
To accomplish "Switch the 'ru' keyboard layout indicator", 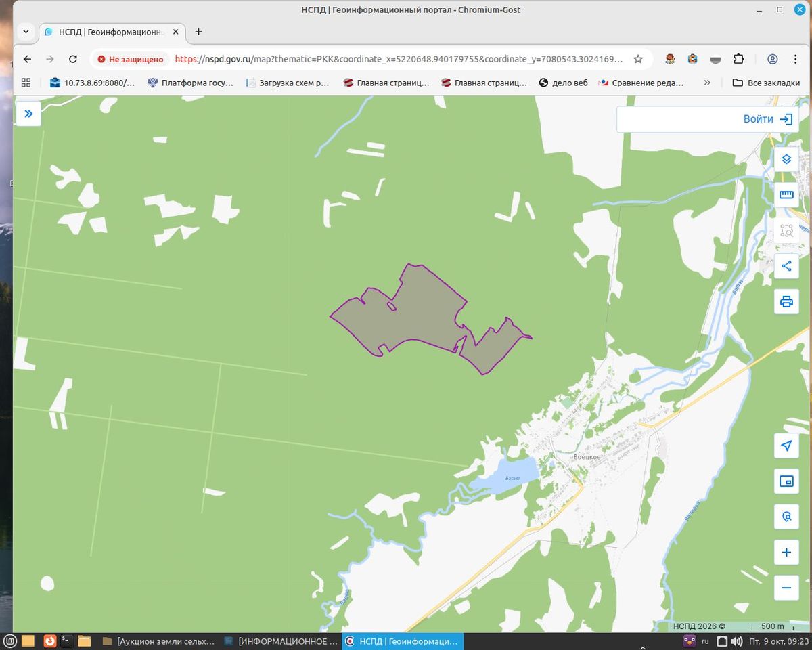I will tap(705, 641).
